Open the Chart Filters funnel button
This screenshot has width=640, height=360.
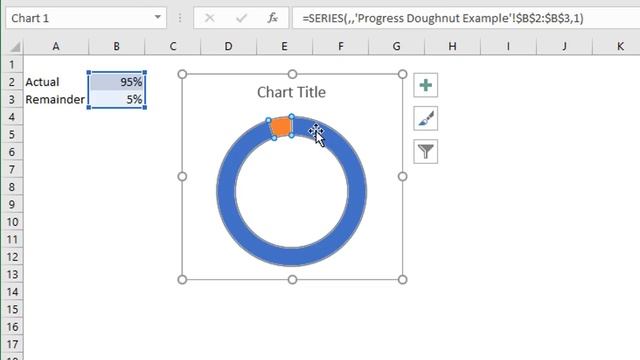(x=425, y=151)
